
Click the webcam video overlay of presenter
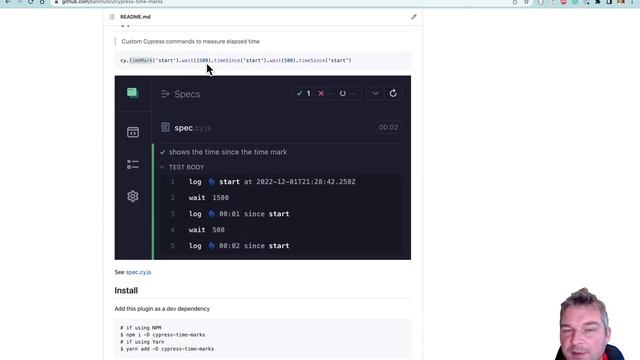pyautogui.click(x=590, y=324)
